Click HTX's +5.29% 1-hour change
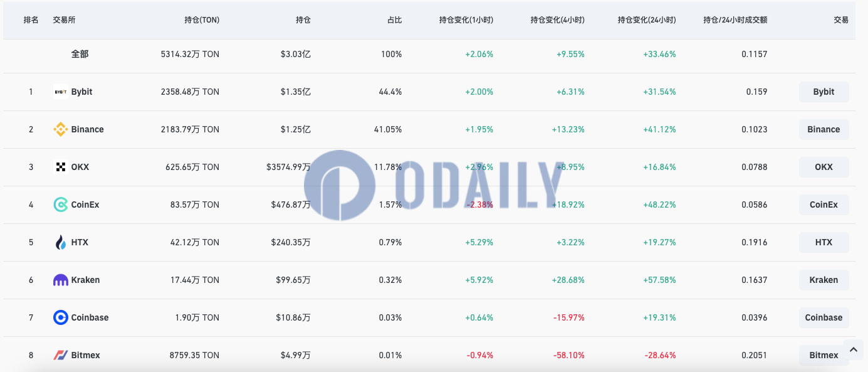868x372 pixels. 479,242
